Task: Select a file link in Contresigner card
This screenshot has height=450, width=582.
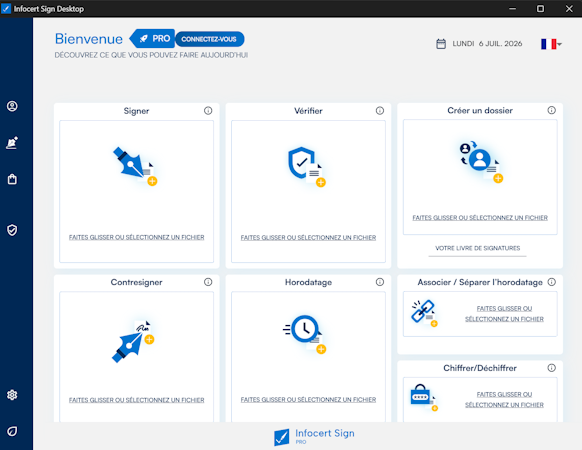Action: coord(137,400)
